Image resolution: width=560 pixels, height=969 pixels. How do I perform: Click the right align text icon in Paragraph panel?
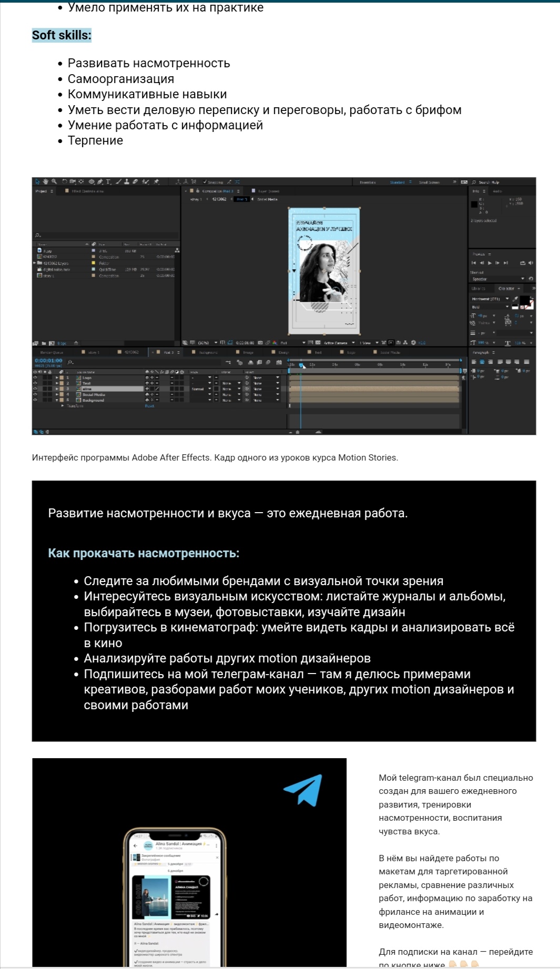(x=490, y=362)
